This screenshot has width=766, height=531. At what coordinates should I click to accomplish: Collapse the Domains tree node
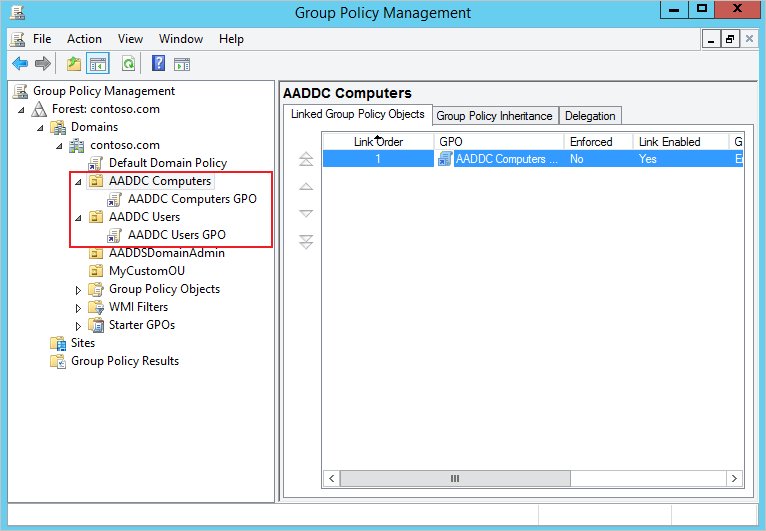pos(40,128)
